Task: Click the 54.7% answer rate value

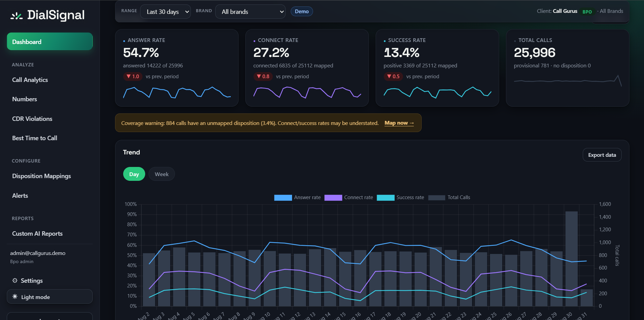Action: (x=141, y=52)
